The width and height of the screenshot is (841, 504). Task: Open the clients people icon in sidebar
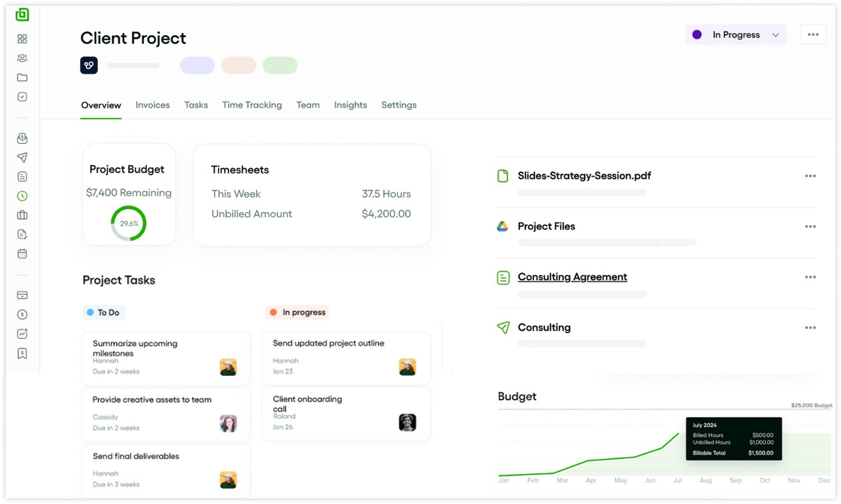click(22, 58)
